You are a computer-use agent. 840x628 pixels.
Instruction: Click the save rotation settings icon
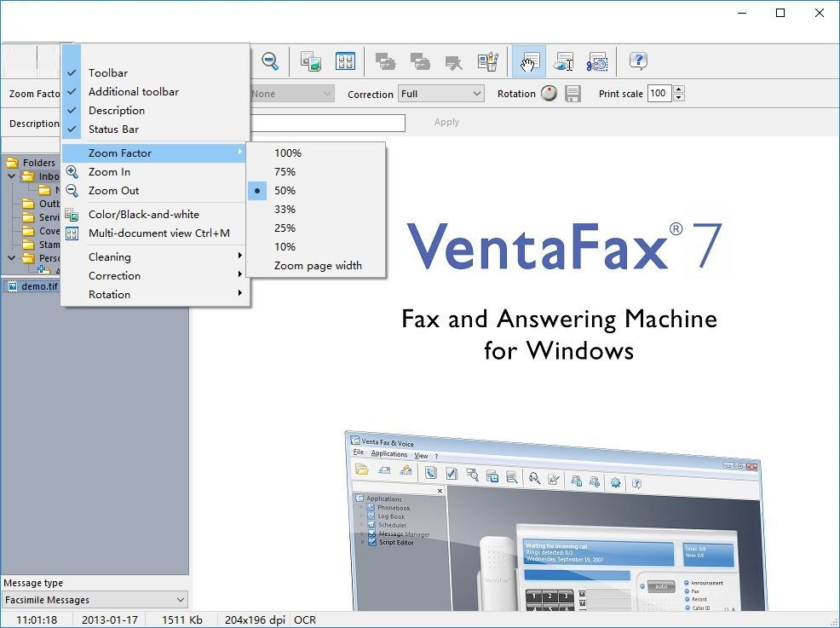click(574, 94)
